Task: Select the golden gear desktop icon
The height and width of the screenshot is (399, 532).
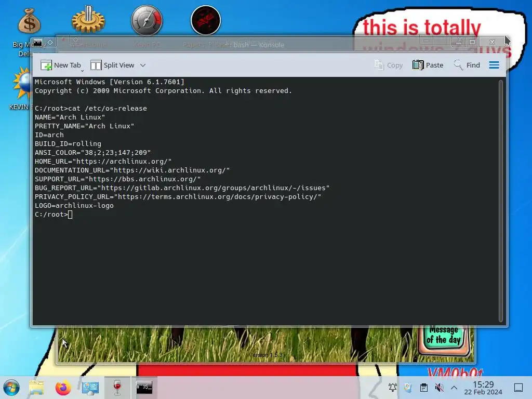Action: tap(88, 20)
